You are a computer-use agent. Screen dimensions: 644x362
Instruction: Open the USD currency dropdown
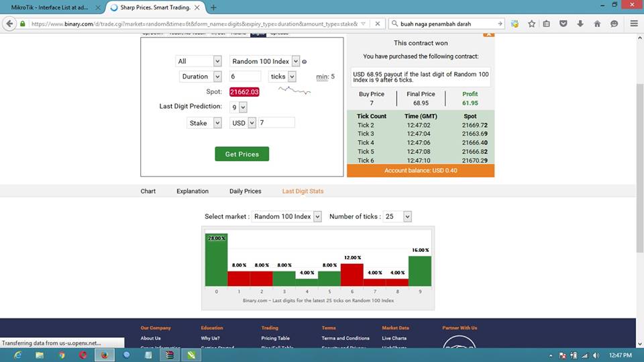pos(243,123)
